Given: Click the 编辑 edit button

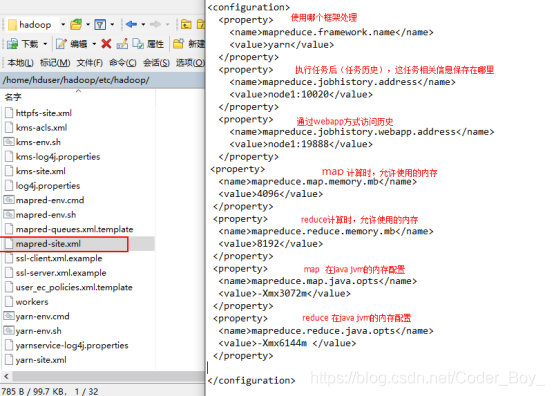Looking at the screenshot, I should [71, 44].
